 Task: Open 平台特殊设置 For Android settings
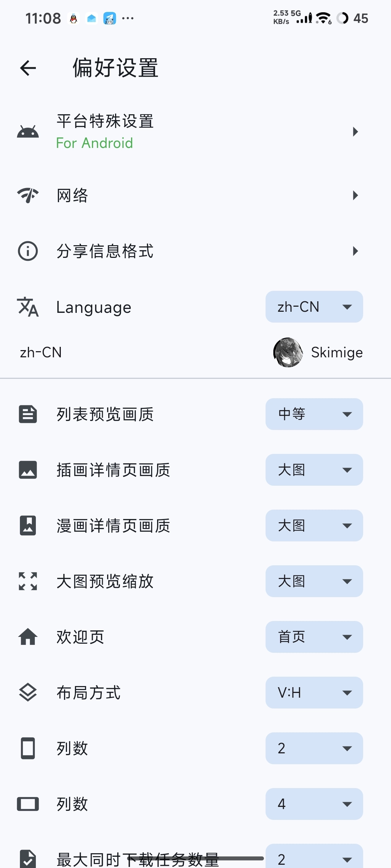[195, 132]
